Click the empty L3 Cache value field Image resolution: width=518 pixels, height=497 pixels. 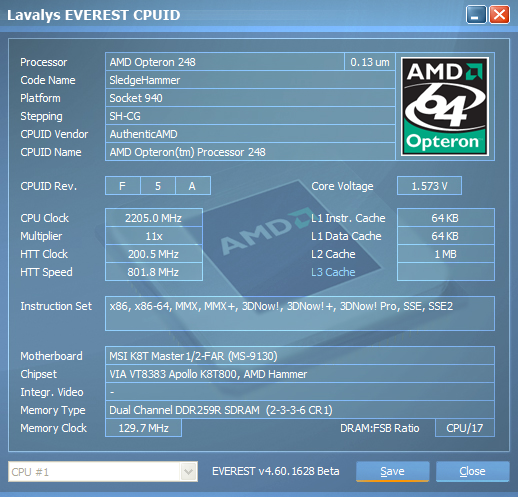pos(446,272)
